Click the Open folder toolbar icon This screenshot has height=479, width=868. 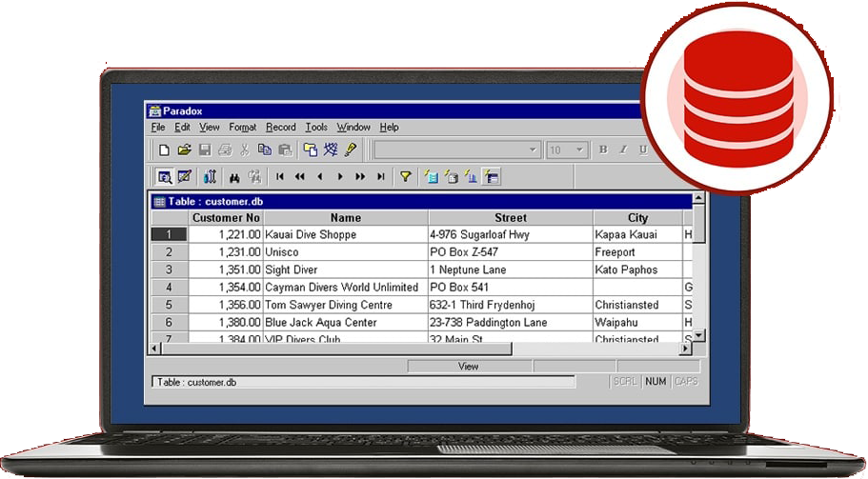click(184, 150)
